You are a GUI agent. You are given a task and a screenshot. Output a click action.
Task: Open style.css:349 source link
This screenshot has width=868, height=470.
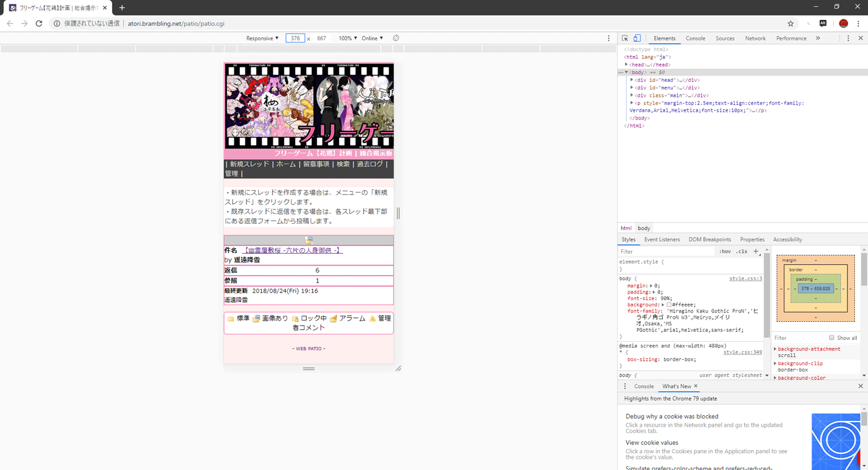click(743, 352)
